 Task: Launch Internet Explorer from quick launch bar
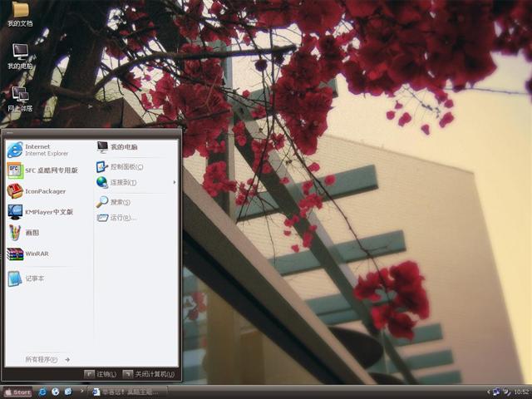click(x=42, y=392)
